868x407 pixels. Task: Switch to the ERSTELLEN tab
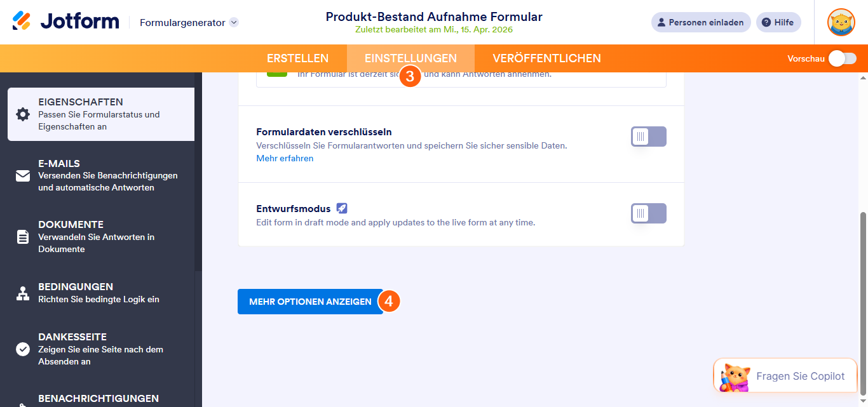pos(297,58)
